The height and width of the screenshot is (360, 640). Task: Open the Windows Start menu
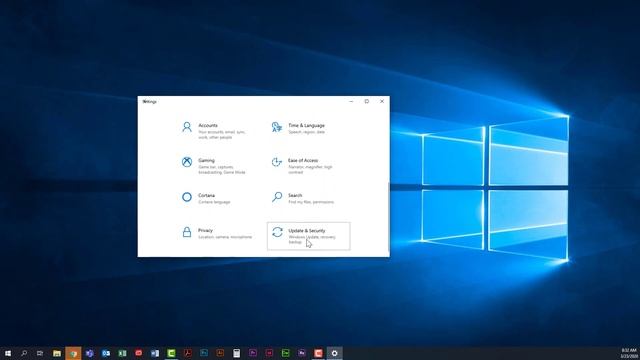click(x=8, y=353)
